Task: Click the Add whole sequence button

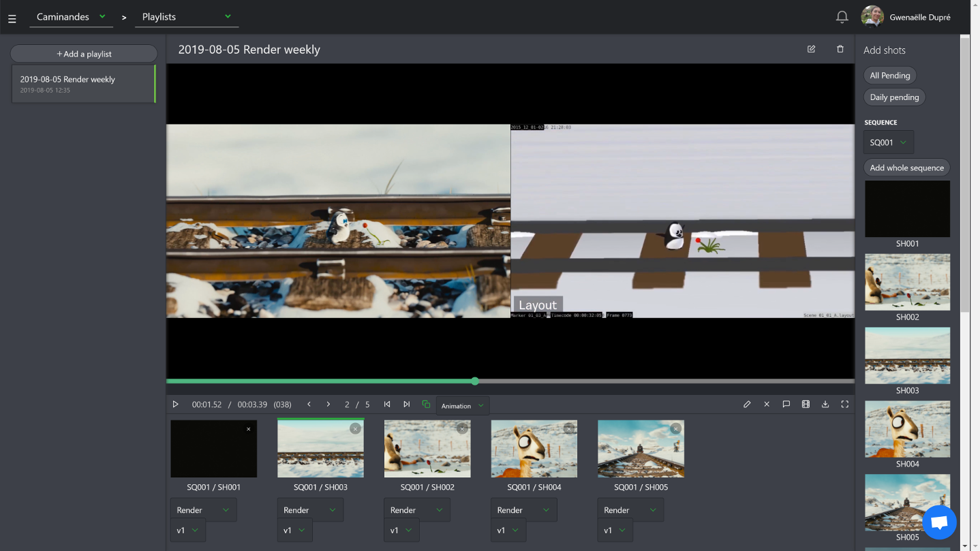Action: tap(906, 168)
